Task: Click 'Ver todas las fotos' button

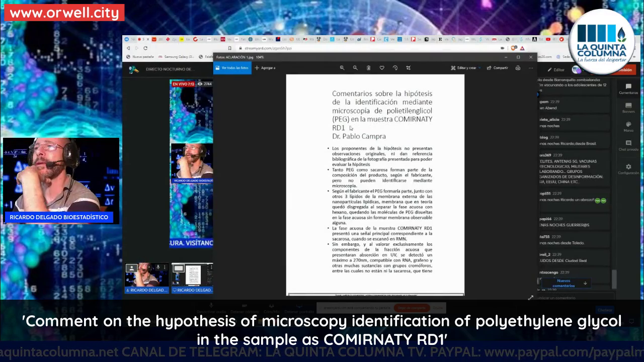Action: [x=232, y=68]
